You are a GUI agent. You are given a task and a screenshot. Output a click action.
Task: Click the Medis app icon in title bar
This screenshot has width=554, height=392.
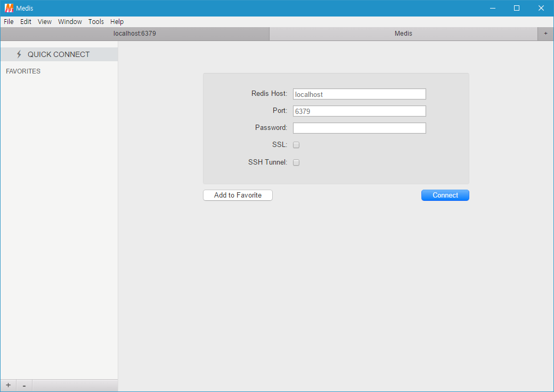click(x=9, y=8)
